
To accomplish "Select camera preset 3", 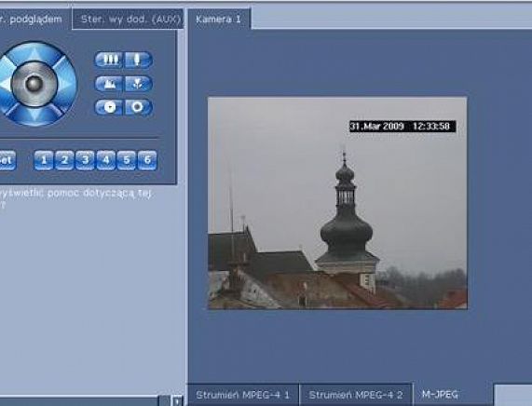I will click(85, 160).
